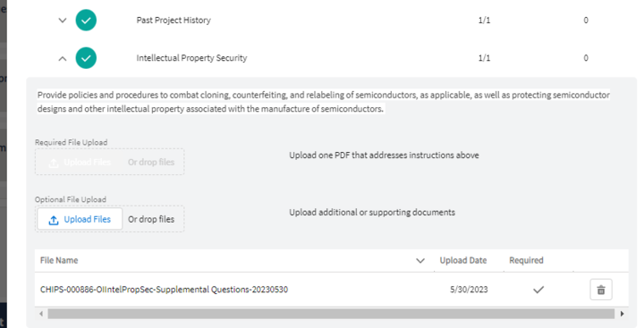Select the Past Project History row title
The height and width of the screenshot is (328, 644).
[174, 21]
